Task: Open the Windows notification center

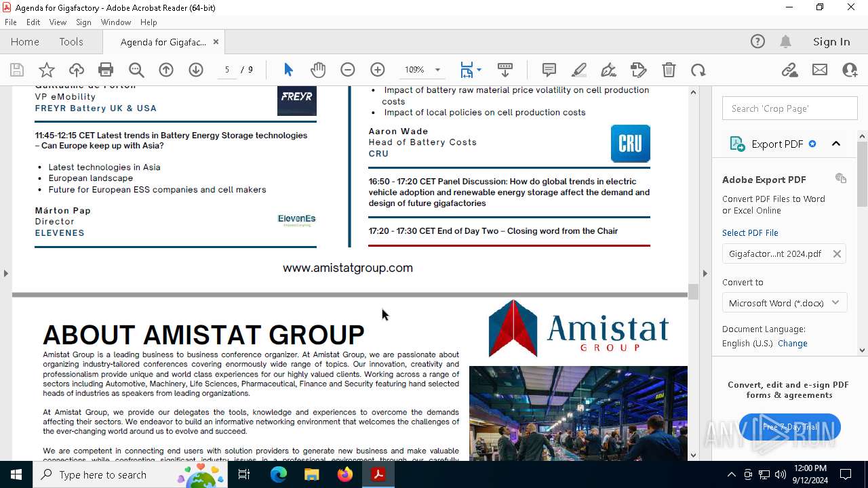Action: [x=846, y=474]
